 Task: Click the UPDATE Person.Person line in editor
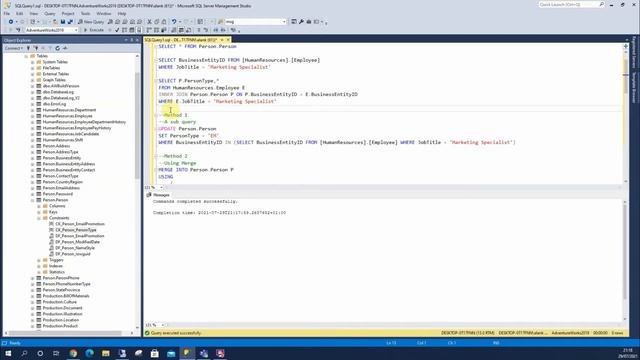[x=187, y=129]
